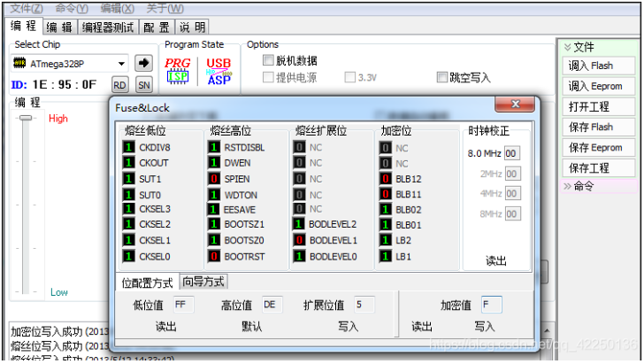Open the 编辑(X) menu
Screen dimensions: 644x364
pyautogui.click(x=117, y=8)
